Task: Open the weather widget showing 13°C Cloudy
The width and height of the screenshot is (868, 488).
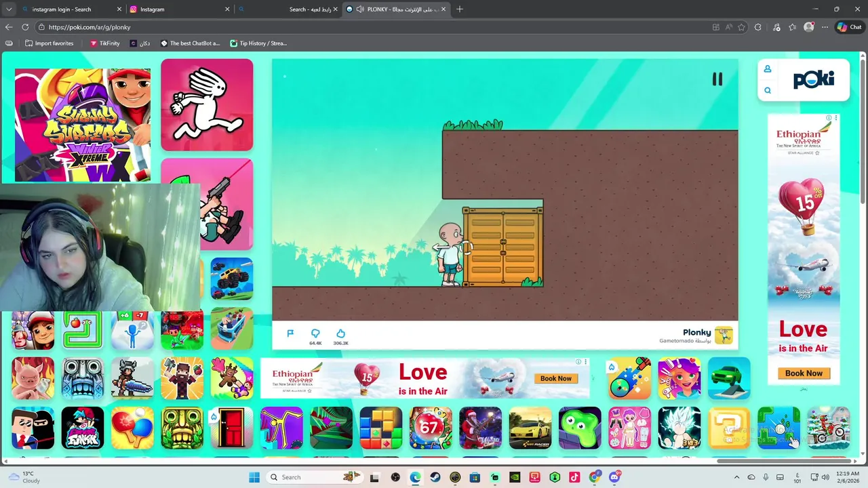Action: (24, 477)
